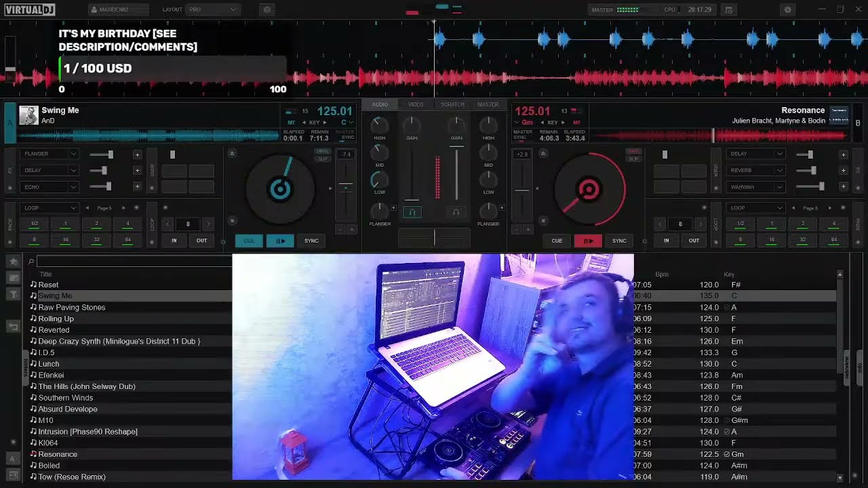
Task: Toggle SLIP mode on the right deck
Action: pyautogui.click(x=633, y=159)
